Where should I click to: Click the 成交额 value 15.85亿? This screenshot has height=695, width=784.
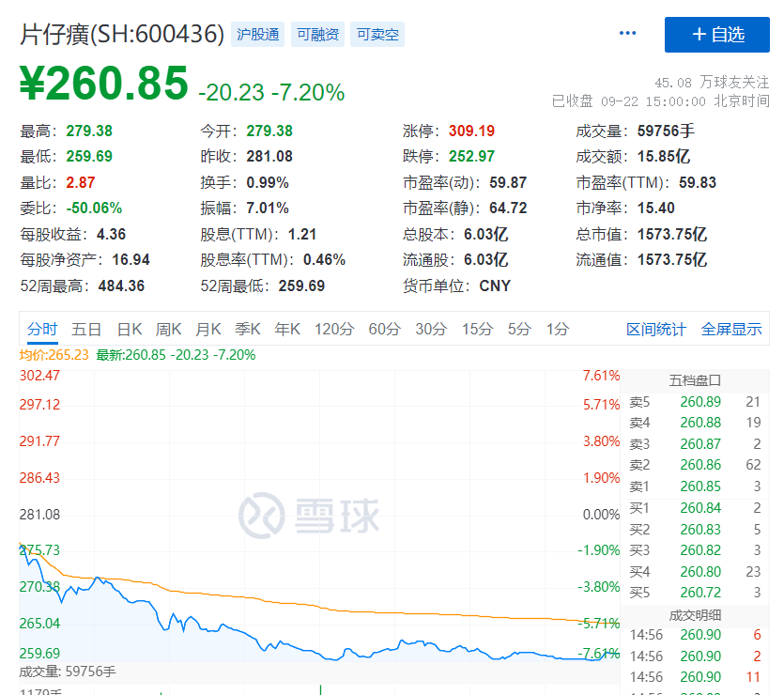[x=664, y=157]
